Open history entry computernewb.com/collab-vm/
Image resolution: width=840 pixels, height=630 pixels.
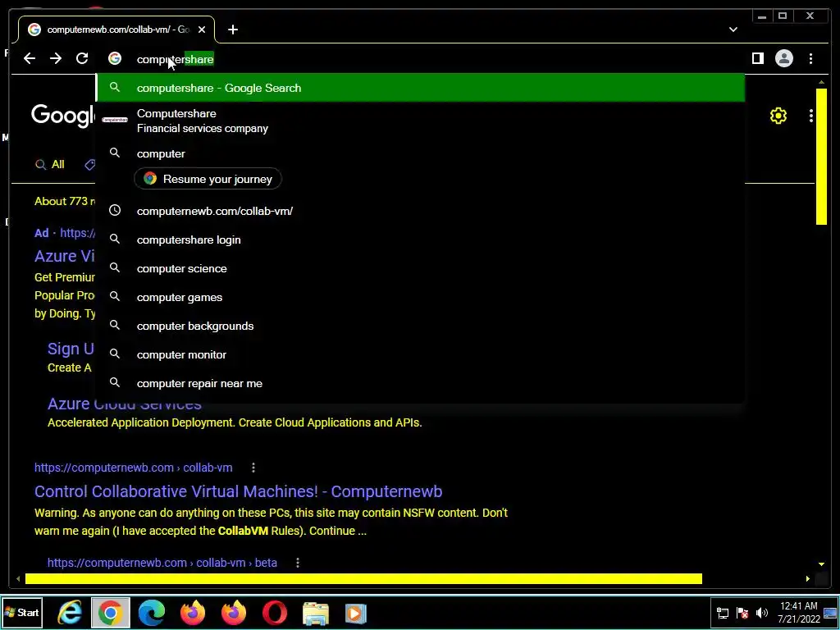coord(421,211)
